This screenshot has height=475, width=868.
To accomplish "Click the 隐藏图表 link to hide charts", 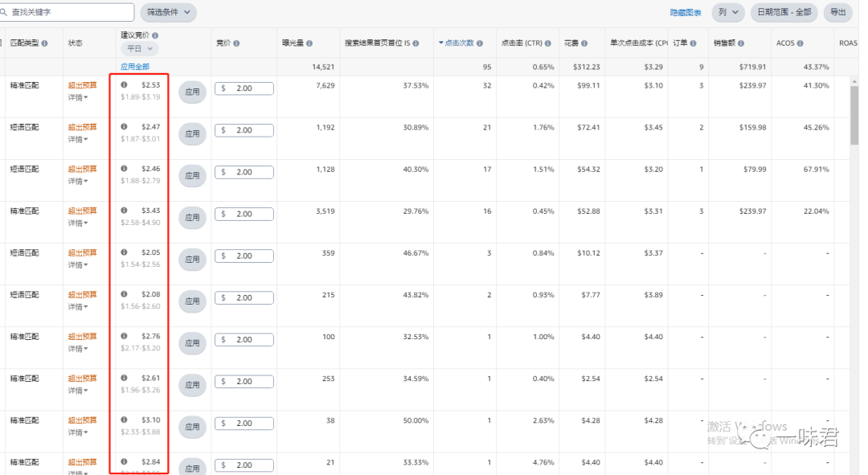I will (x=685, y=12).
